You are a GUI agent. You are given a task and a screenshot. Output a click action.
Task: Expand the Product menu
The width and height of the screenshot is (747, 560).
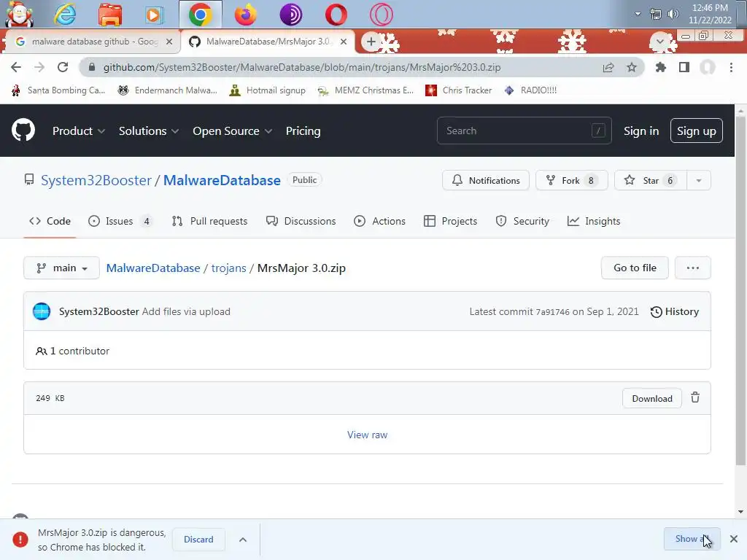79,131
